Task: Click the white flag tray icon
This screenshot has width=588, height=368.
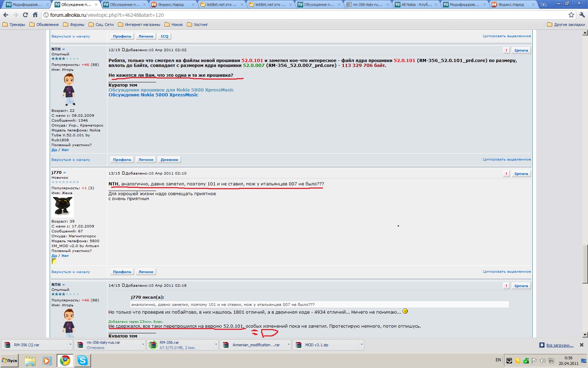Action: click(534, 360)
